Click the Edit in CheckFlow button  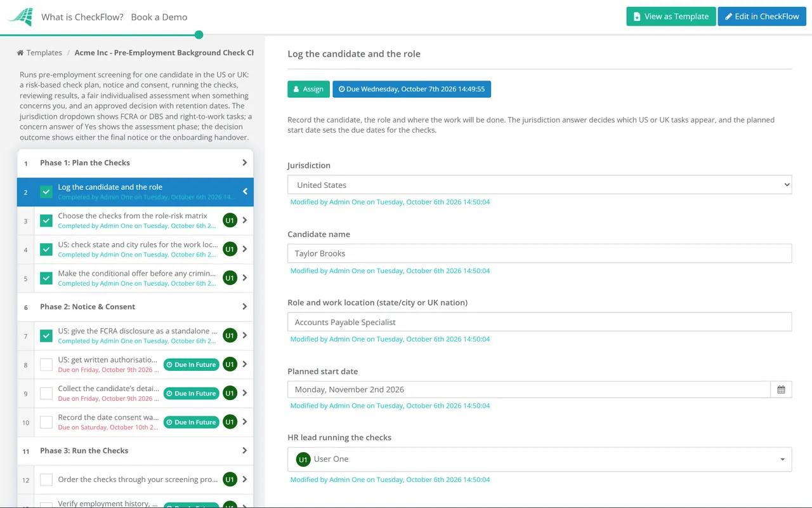pyautogui.click(x=762, y=17)
